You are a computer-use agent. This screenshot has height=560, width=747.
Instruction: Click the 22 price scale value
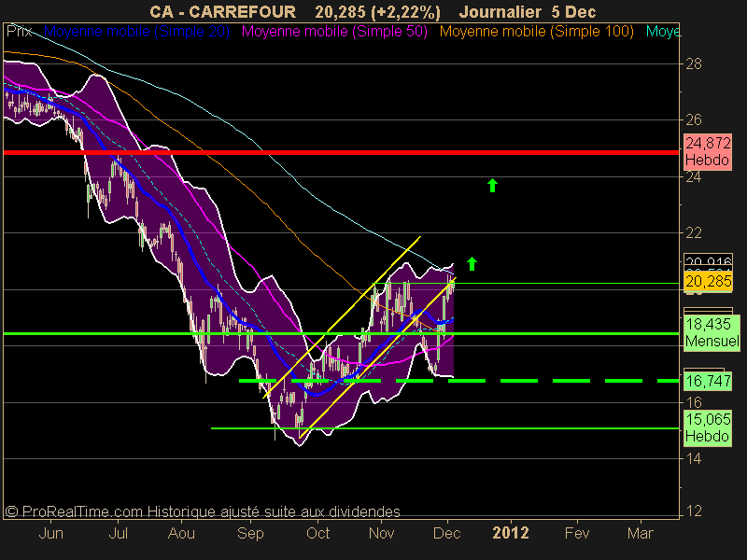pos(694,232)
